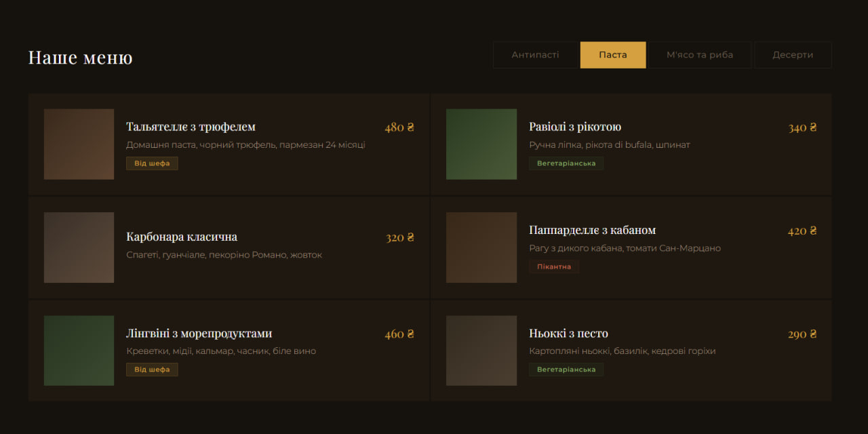Click the Ньоккі з песто thumbnail

(x=481, y=351)
